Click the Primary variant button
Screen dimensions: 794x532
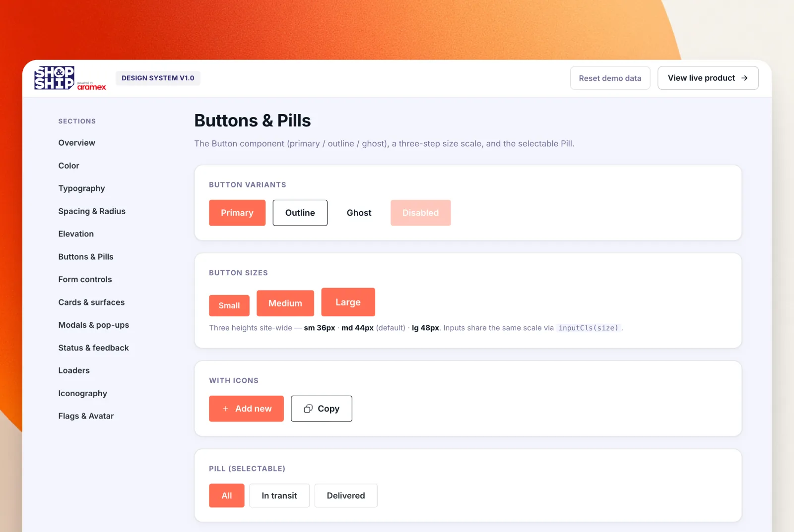pos(237,213)
